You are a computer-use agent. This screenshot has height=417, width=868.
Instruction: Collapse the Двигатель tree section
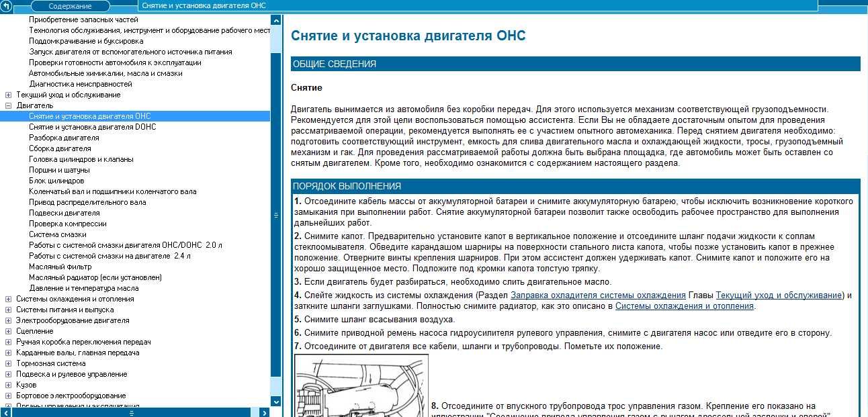(8, 105)
